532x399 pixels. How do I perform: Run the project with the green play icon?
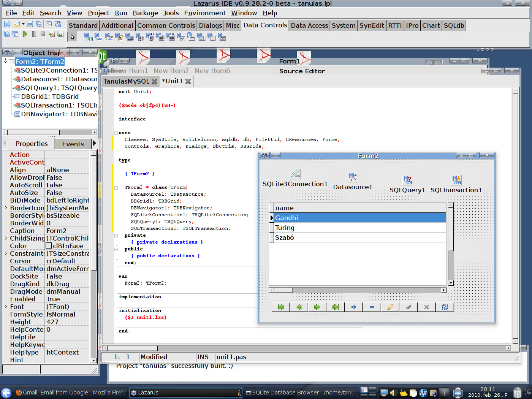coord(25,34)
